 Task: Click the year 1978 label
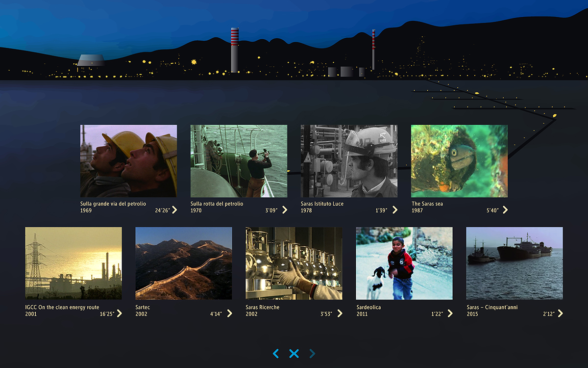click(x=306, y=210)
